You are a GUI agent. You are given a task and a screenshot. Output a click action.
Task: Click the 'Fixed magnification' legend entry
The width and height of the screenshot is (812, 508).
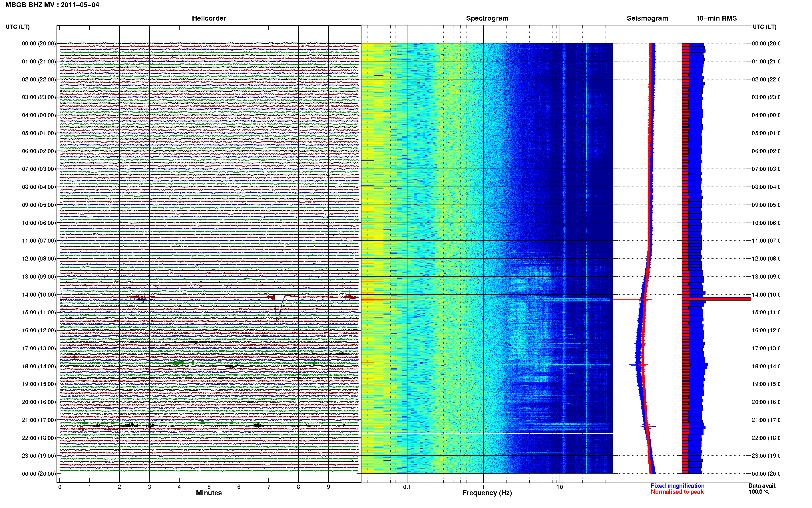pyautogui.click(x=678, y=486)
